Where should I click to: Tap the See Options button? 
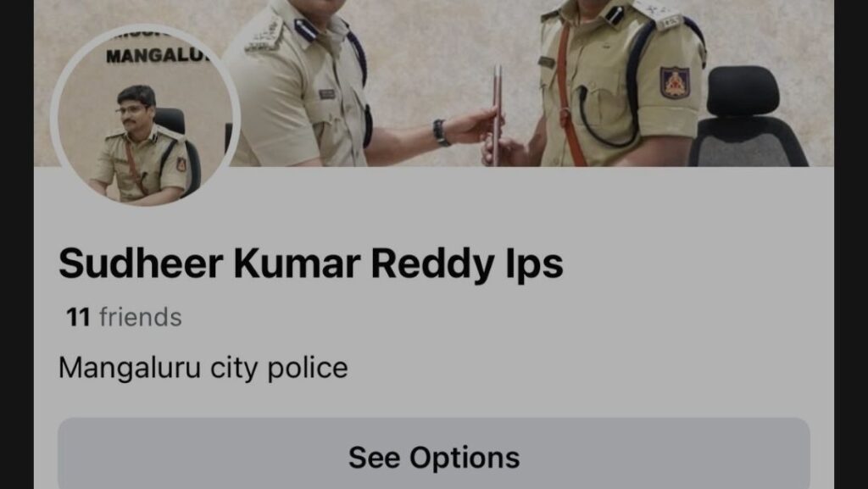click(x=434, y=457)
